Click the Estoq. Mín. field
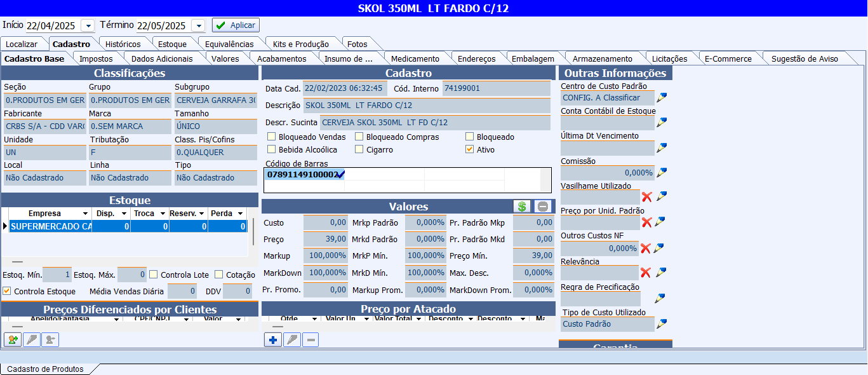 click(x=57, y=275)
